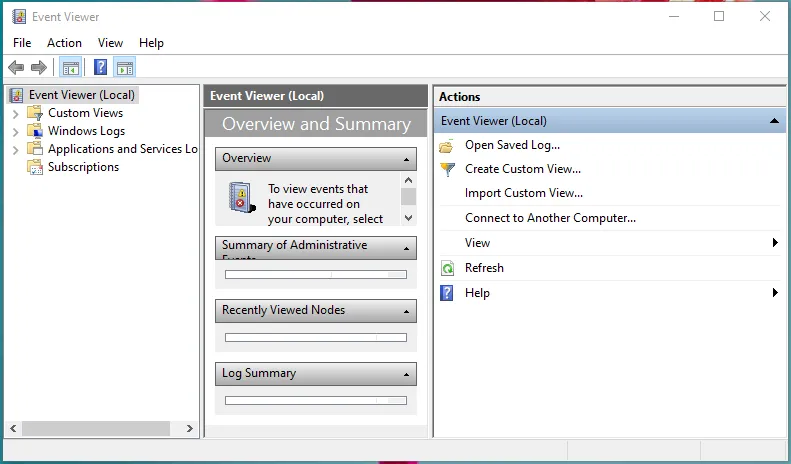Viewport: 791px width, 464px height.
Task: Click View in the Actions pane
Action: pos(477,243)
